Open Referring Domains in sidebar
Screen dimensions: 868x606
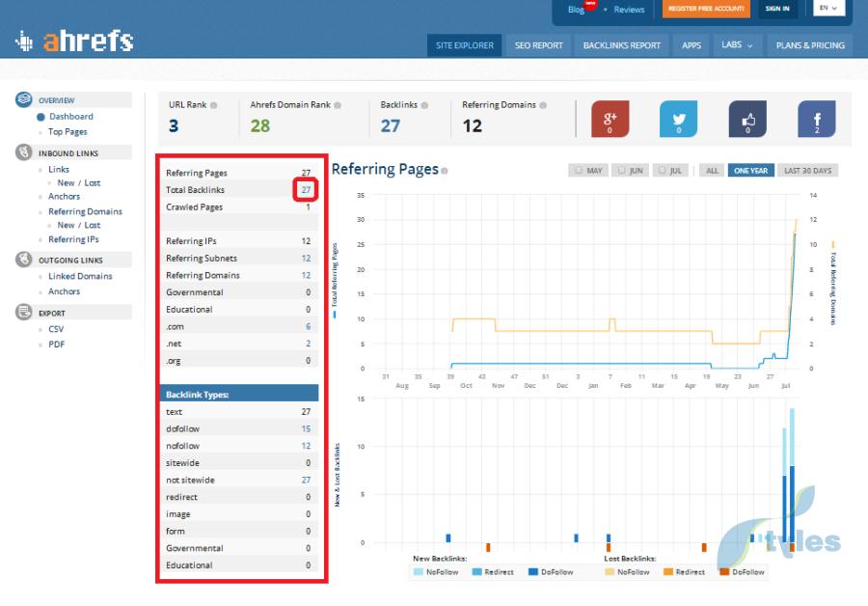pos(85,211)
